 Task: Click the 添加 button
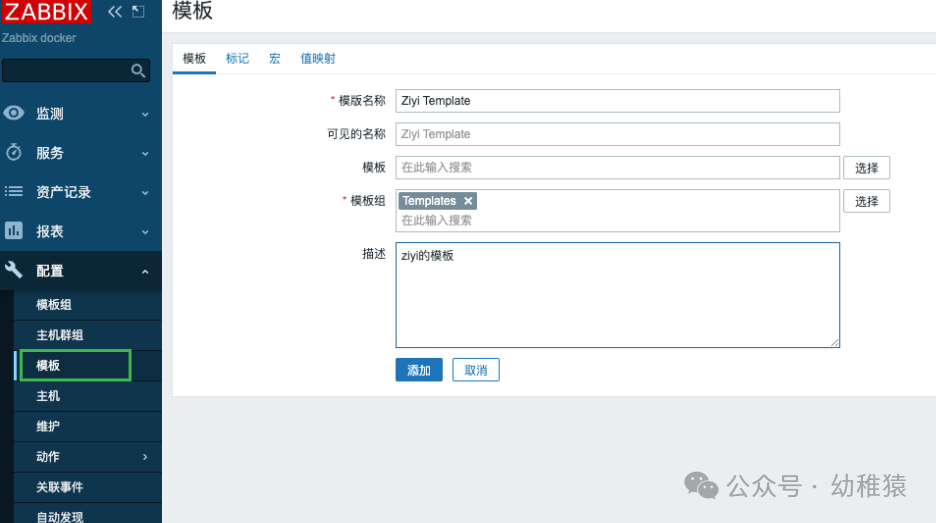click(419, 370)
